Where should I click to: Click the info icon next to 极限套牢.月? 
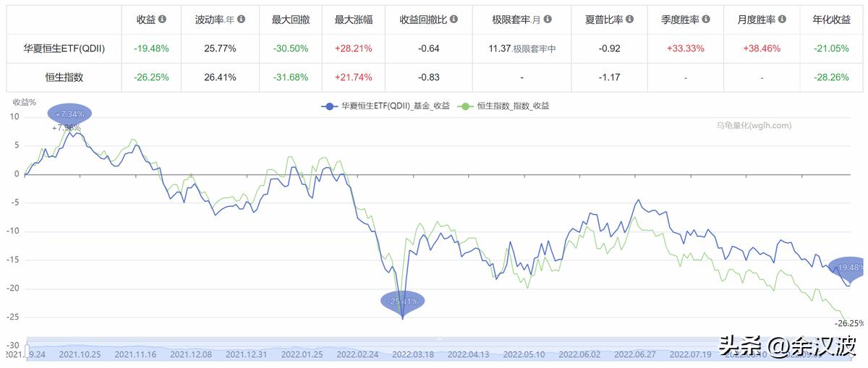tap(548, 20)
